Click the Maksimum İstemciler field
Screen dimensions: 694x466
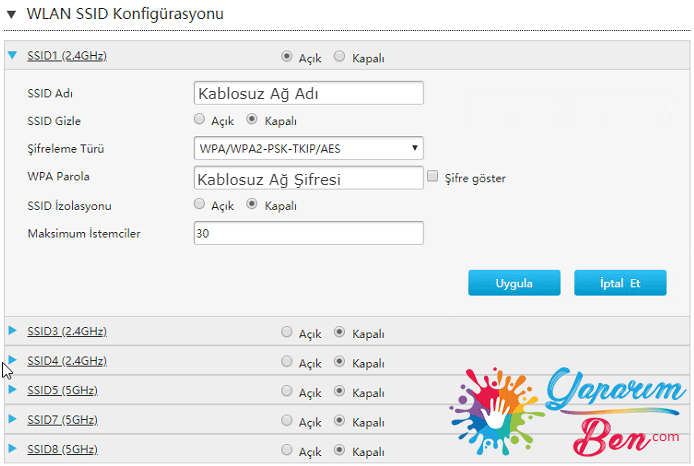308,233
